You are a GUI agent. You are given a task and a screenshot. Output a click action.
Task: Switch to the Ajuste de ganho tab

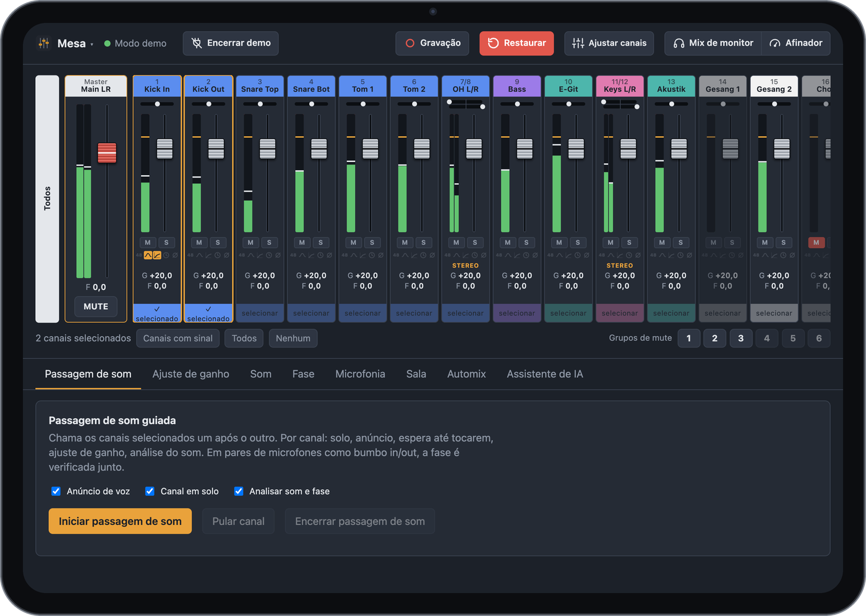click(191, 374)
